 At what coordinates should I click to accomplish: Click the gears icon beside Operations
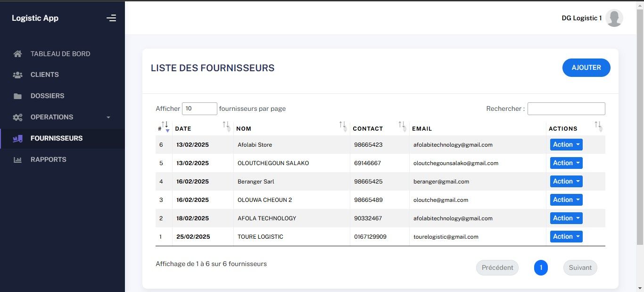[17, 117]
